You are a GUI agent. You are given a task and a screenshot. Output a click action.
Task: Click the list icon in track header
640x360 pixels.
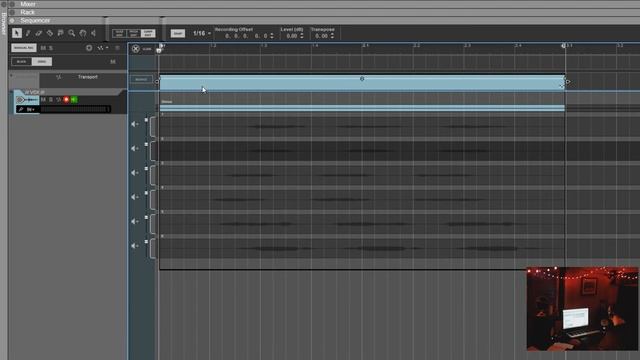pos(118,48)
